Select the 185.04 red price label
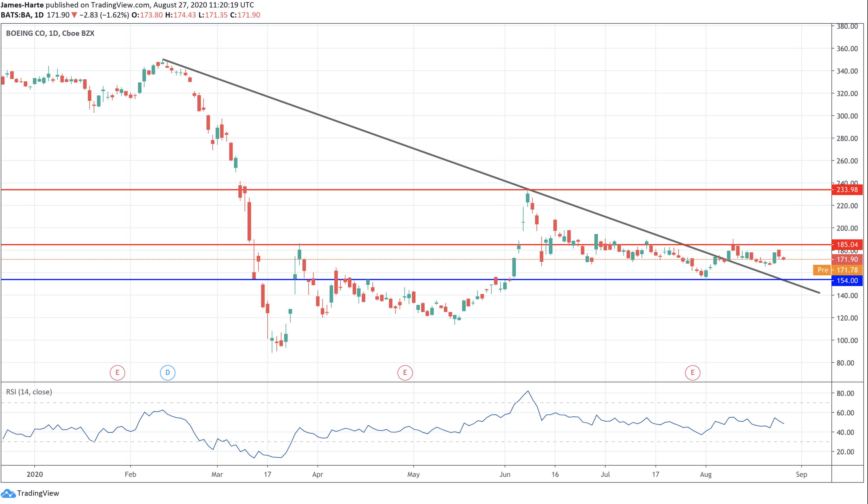The image size is (868, 504). [x=847, y=244]
